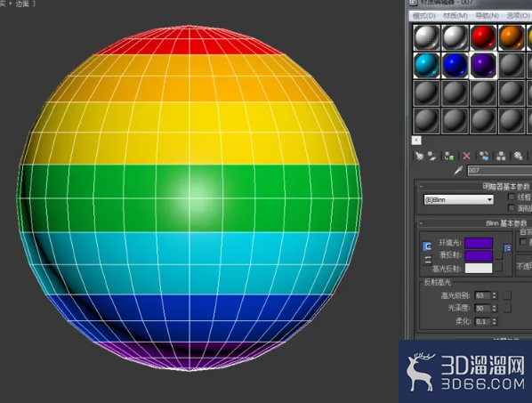532x403 pixels.
Task: Select the second white material sample slot
Action: pos(455,37)
